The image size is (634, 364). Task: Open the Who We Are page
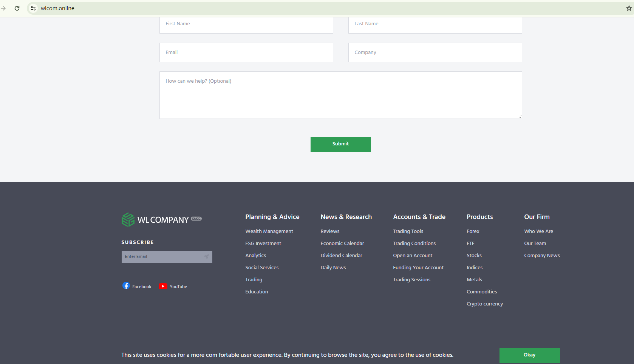click(x=538, y=231)
